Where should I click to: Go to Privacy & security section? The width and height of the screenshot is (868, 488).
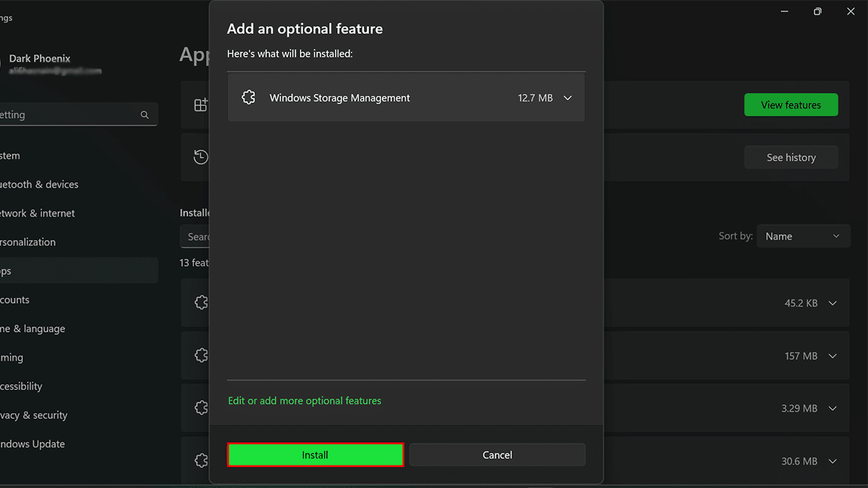[36, 415]
